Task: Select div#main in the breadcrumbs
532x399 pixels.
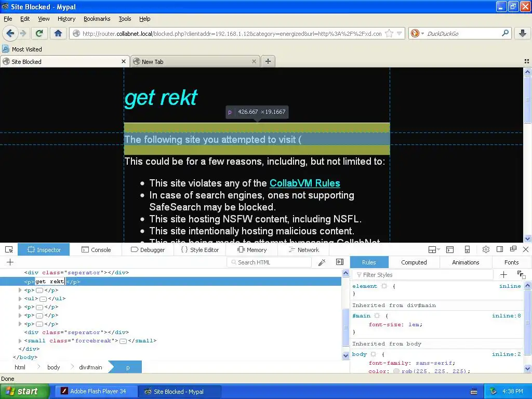Action: [x=90, y=367]
